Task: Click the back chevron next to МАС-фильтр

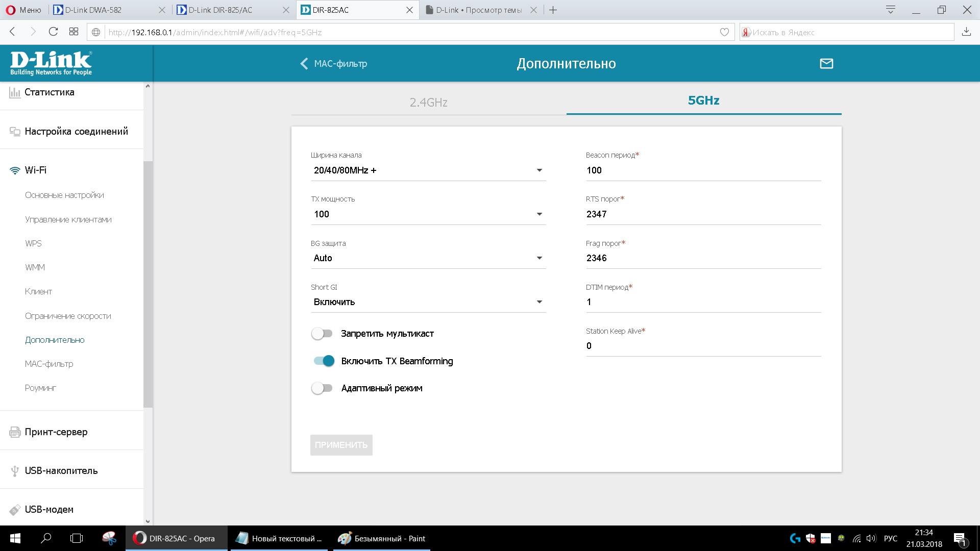Action: pyautogui.click(x=304, y=64)
